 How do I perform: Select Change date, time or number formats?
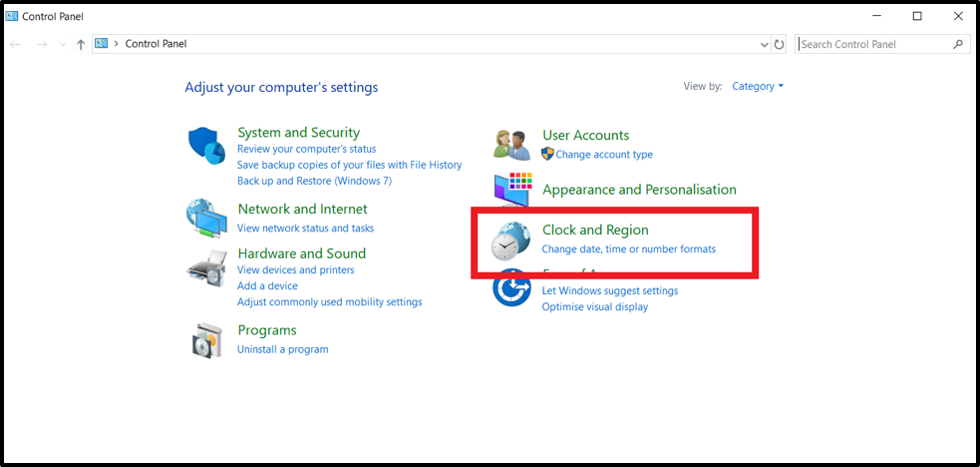628,248
